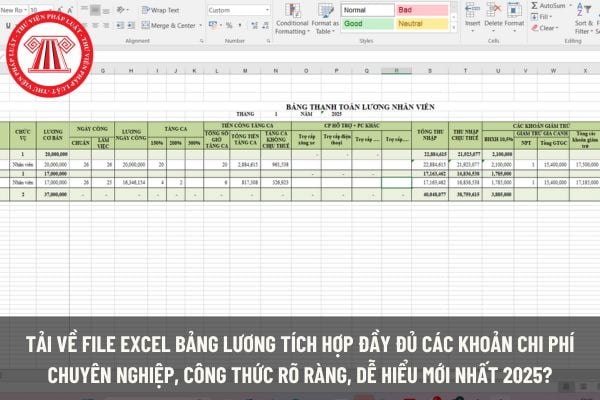The width and height of the screenshot is (600, 400).
Task: Open the Format as Table gallery
Action: click(325, 19)
